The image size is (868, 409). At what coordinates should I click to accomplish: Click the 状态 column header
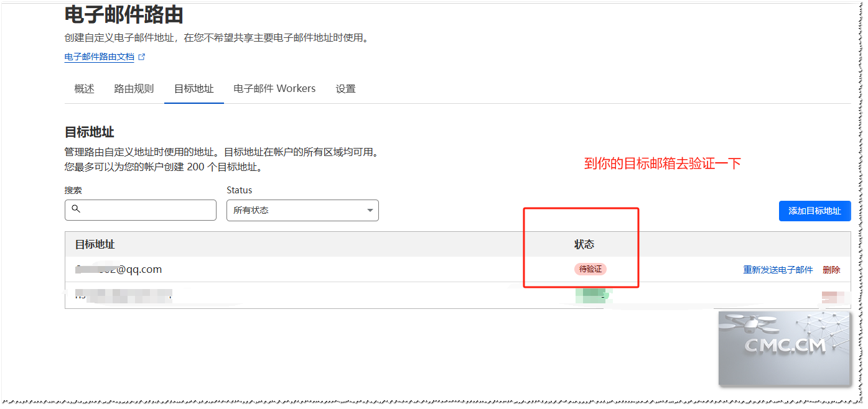(584, 244)
